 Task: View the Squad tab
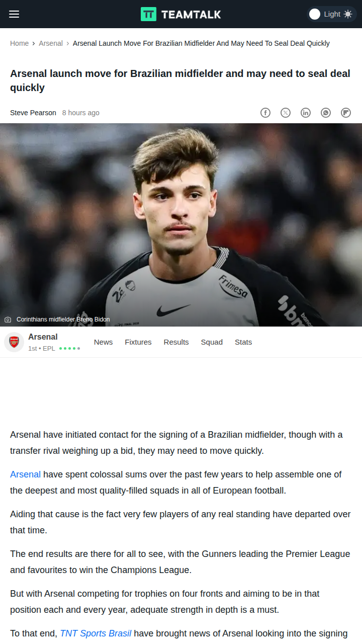pos(212,342)
